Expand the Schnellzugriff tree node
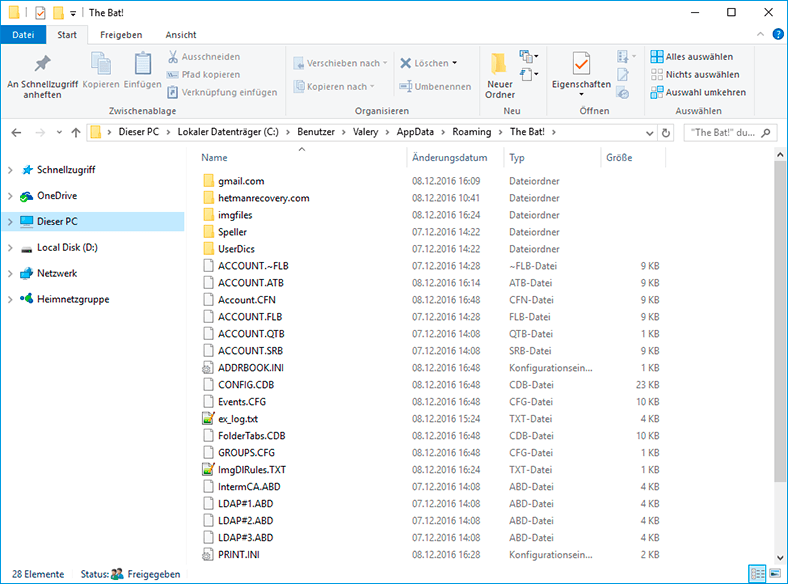This screenshot has height=584, width=788. point(10,170)
